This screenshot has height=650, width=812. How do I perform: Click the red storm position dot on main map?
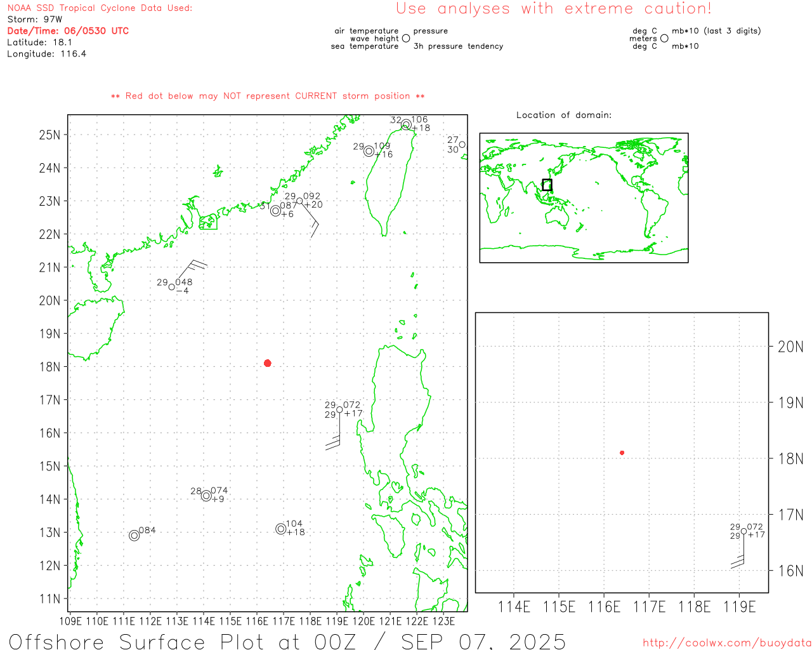pos(268,363)
